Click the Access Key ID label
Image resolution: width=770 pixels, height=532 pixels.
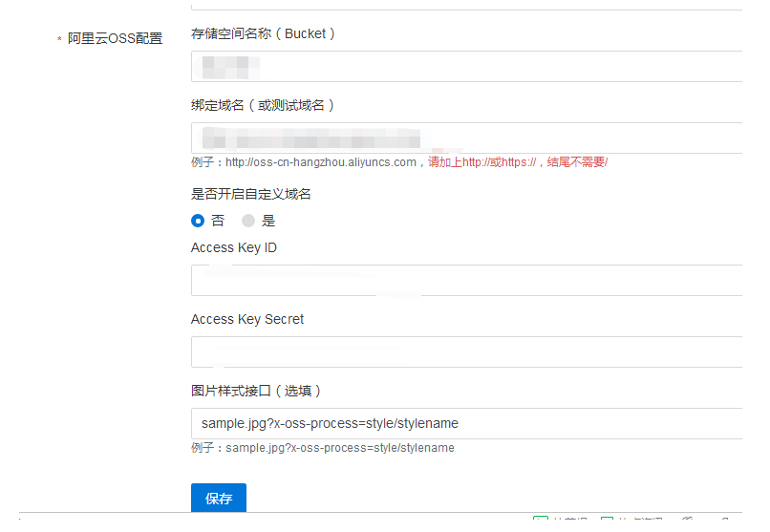(234, 247)
